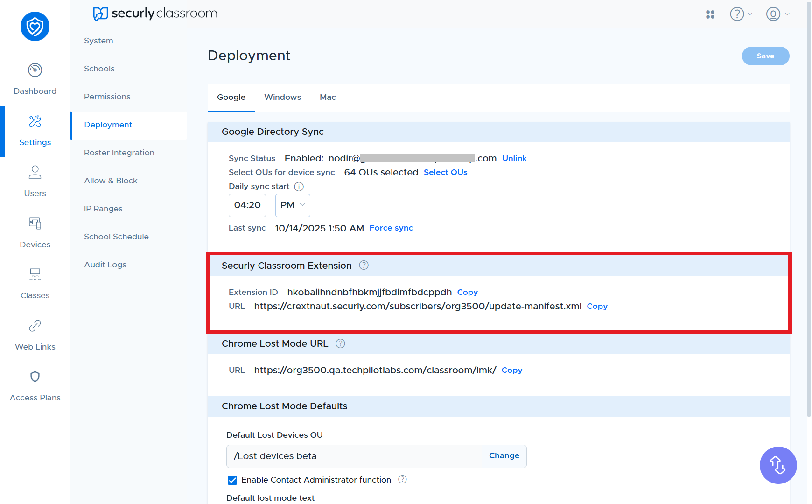Open the Dashboard icon in sidebar
812x504 pixels.
(x=35, y=70)
